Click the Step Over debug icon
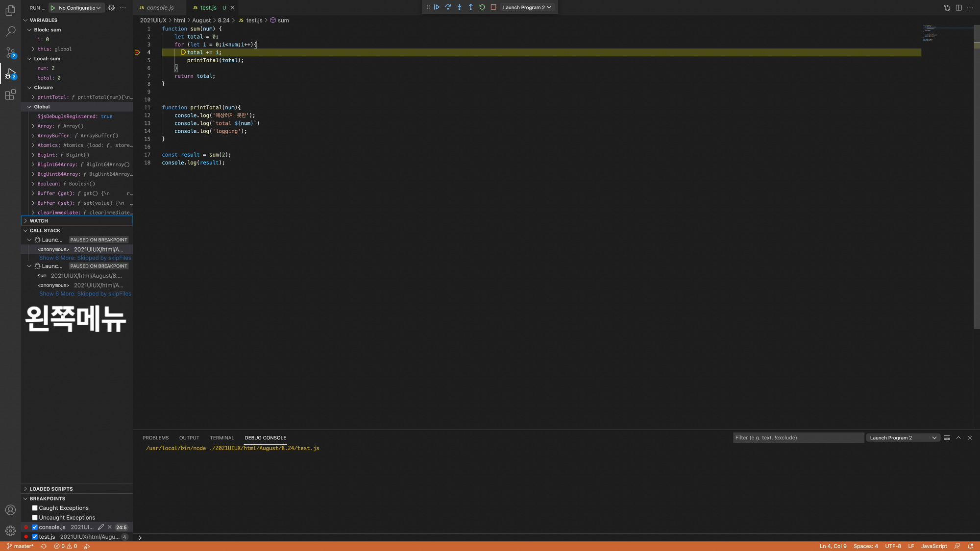Image resolution: width=980 pixels, height=551 pixels. tap(448, 7)
